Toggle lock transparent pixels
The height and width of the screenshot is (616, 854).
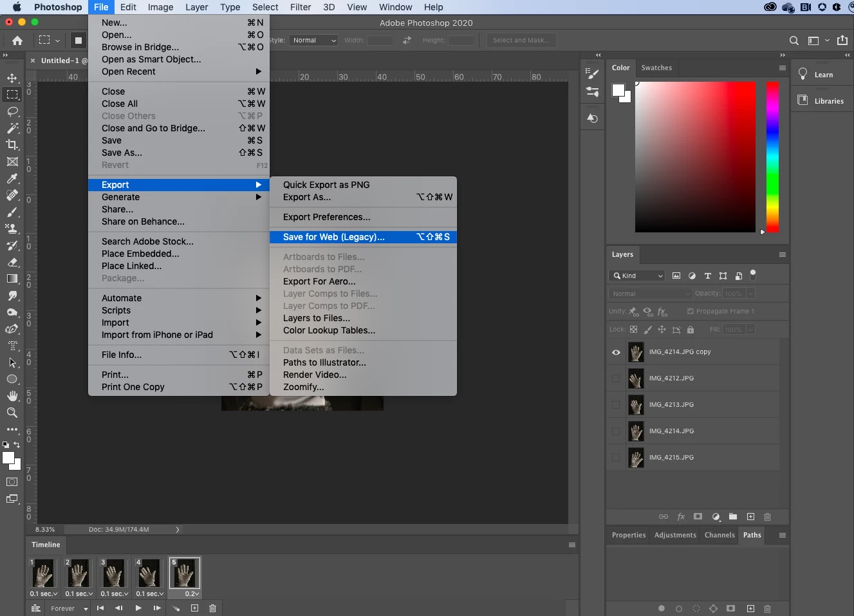(633, 330)
